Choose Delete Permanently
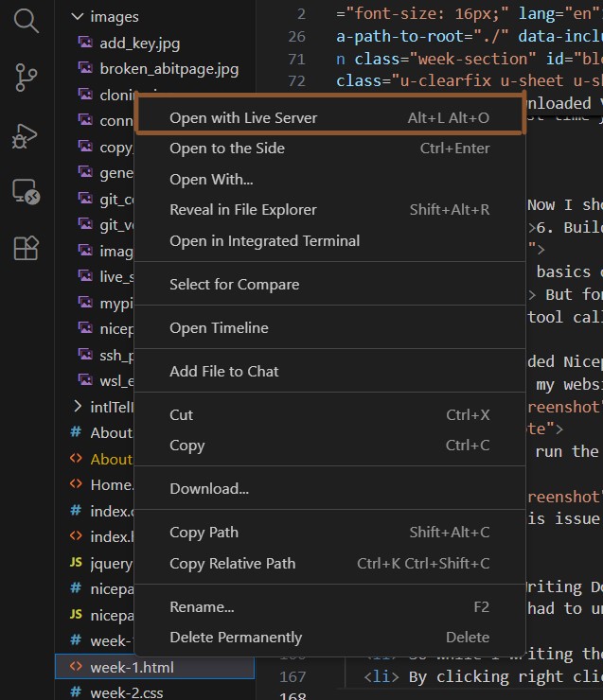Screen dimensions: 603x700 tap(329, 637)
